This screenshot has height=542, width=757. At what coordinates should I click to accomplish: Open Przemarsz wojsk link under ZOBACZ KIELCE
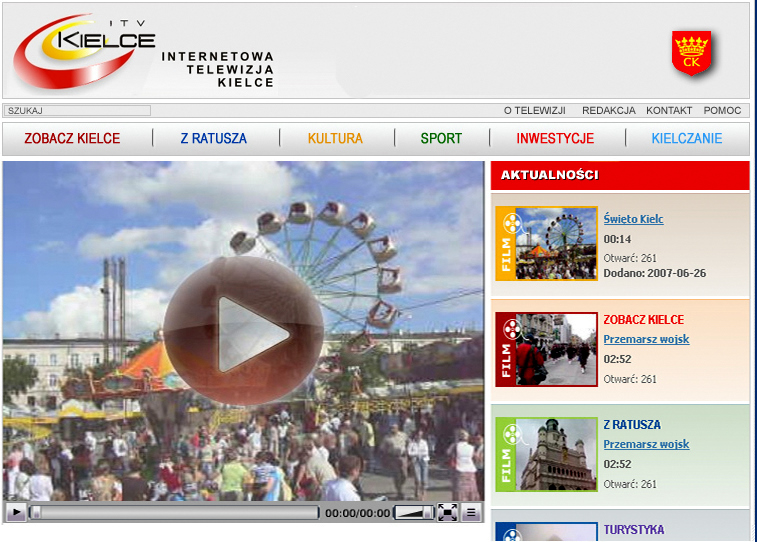click(x=646, y=339)
